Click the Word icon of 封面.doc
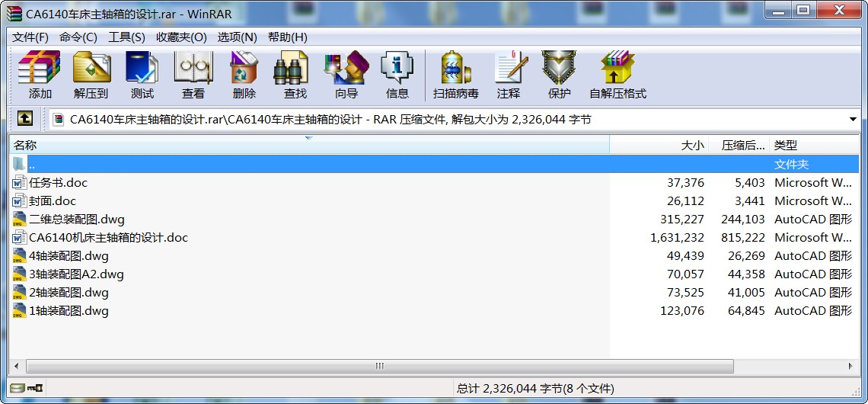 [x=19, y=200]
